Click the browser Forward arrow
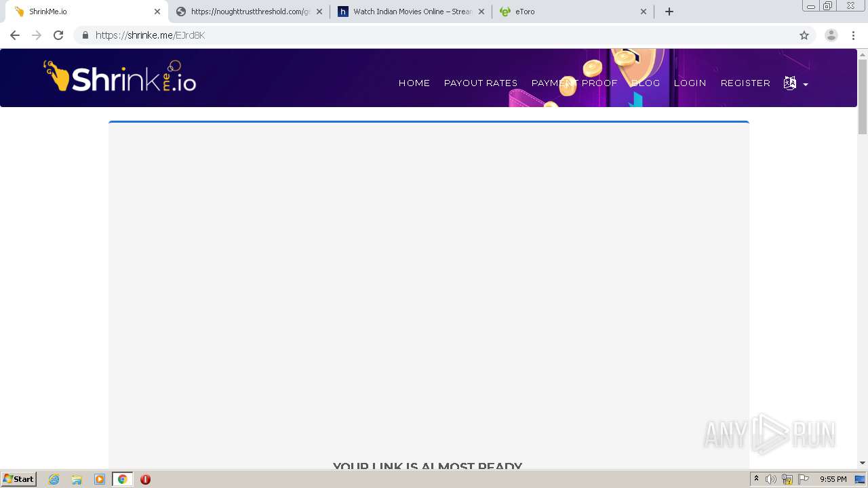The image size is (868, 488). [37, 35]
